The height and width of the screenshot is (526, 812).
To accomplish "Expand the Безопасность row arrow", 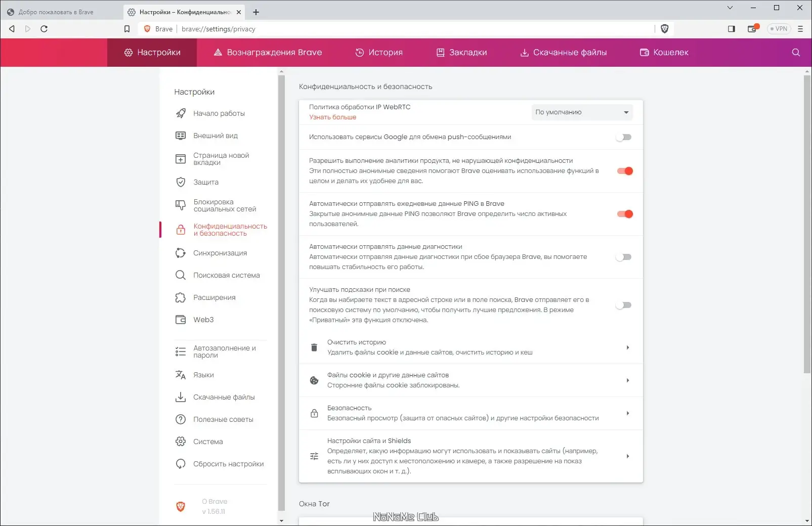I will [628, 413].
